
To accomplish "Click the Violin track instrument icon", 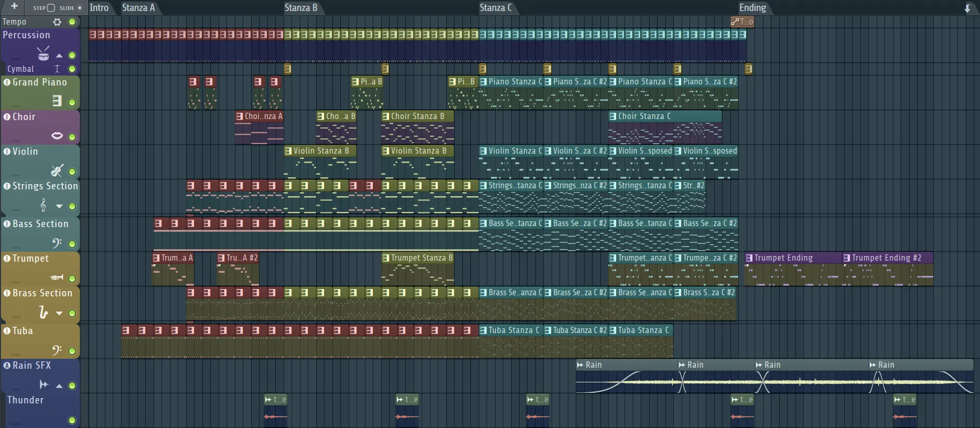I will coord(57,170).
